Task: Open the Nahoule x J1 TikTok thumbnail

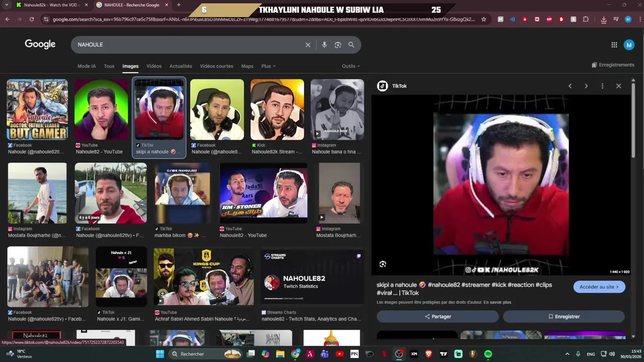Action: point(121,277)
